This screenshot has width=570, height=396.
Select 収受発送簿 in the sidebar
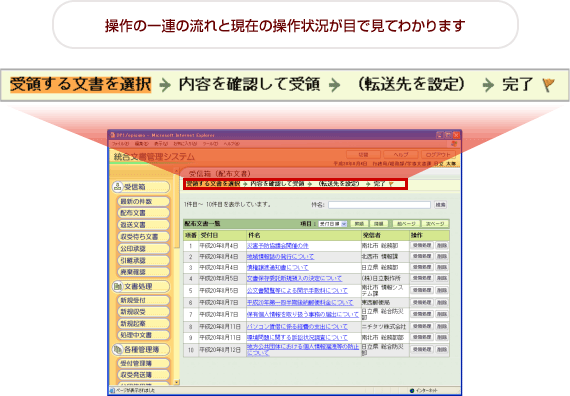coord(143,375)
